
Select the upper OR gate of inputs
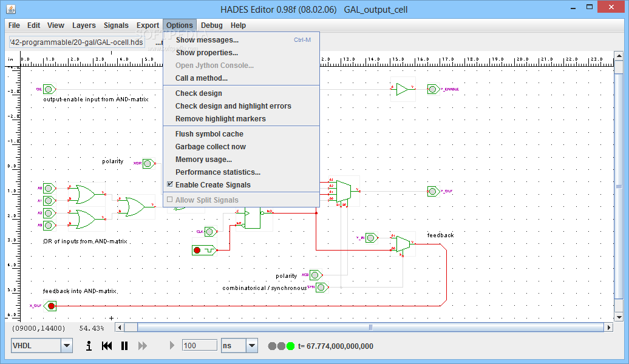86,194
